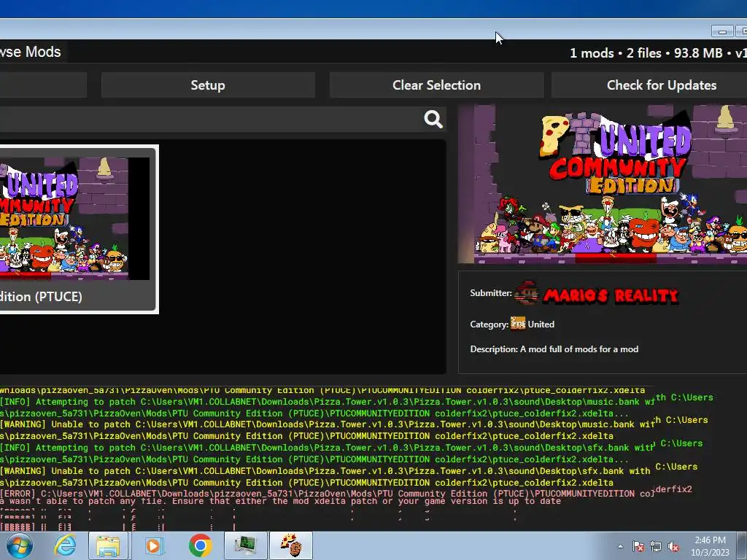The width and height of the screenshot is (747, 560).
Task: Minimize the Pizza Oven window
Action: 722,31
